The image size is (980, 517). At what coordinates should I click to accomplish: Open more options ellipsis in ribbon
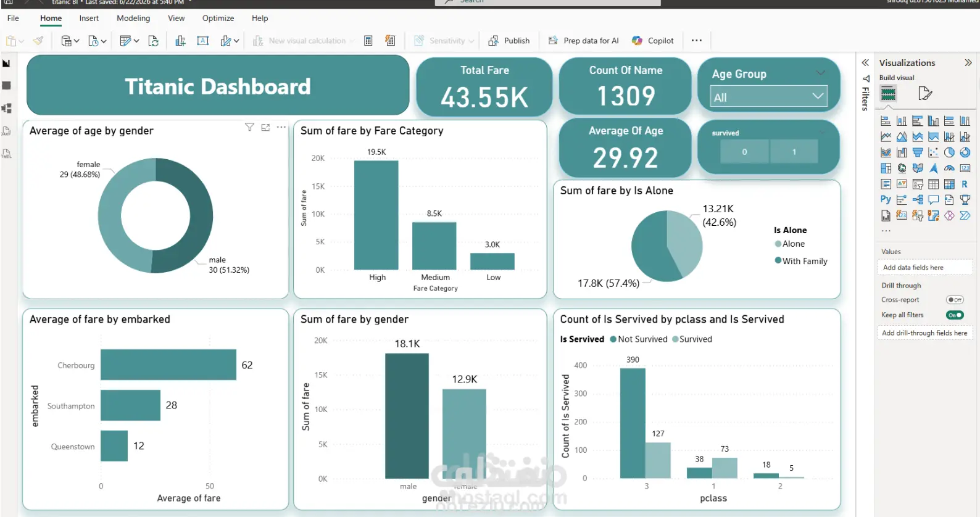pyautogui.click(x=697, y=41)
